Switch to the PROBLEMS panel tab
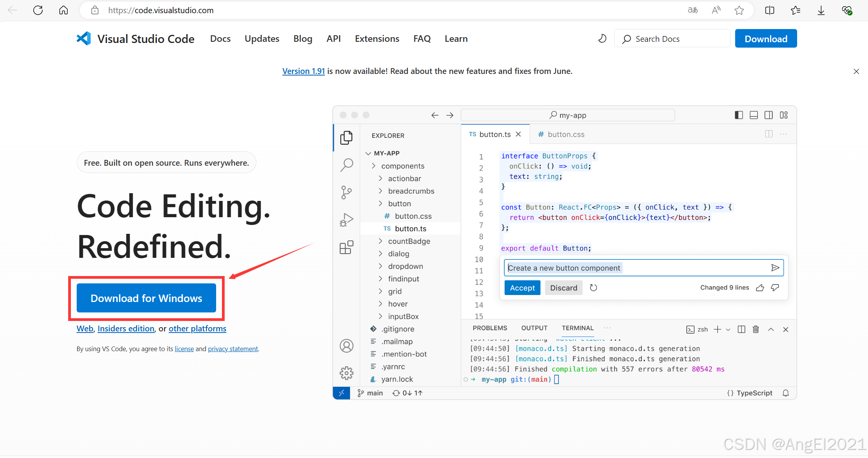Screen dimensions: 868x458 490,328
